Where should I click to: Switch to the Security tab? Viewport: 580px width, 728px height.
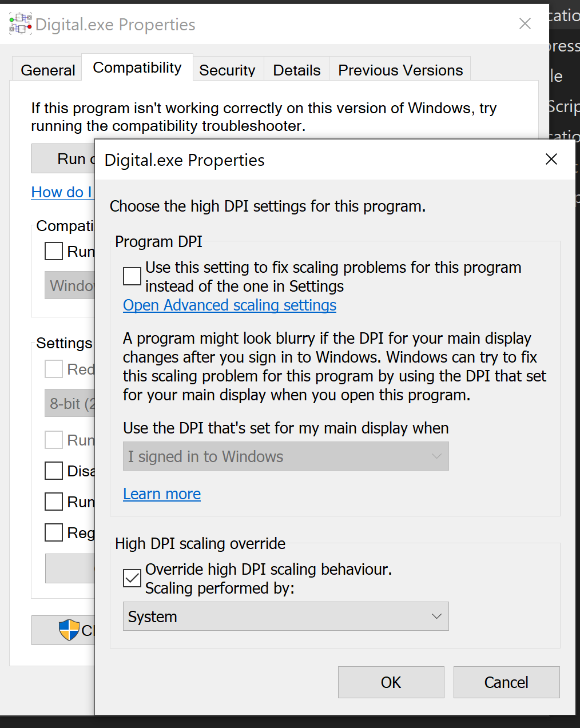(x=227, y=69)
